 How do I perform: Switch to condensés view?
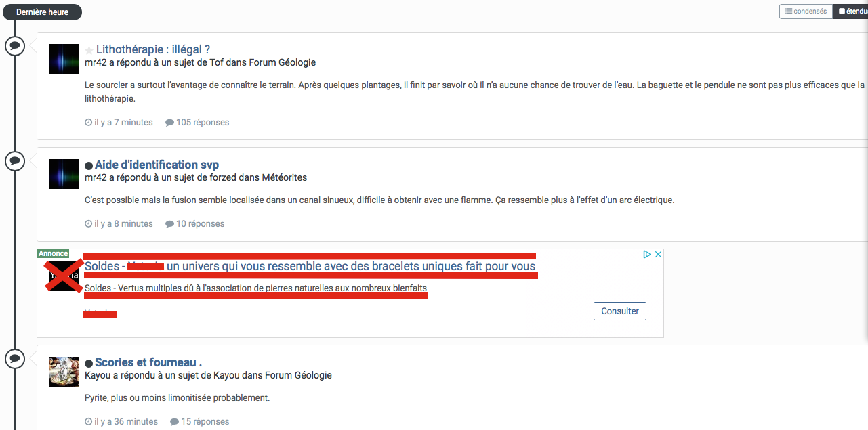point(806,12)
